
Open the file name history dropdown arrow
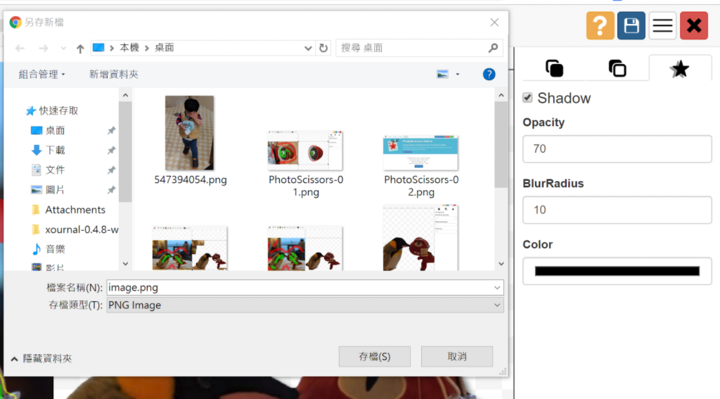click(497, 287)
